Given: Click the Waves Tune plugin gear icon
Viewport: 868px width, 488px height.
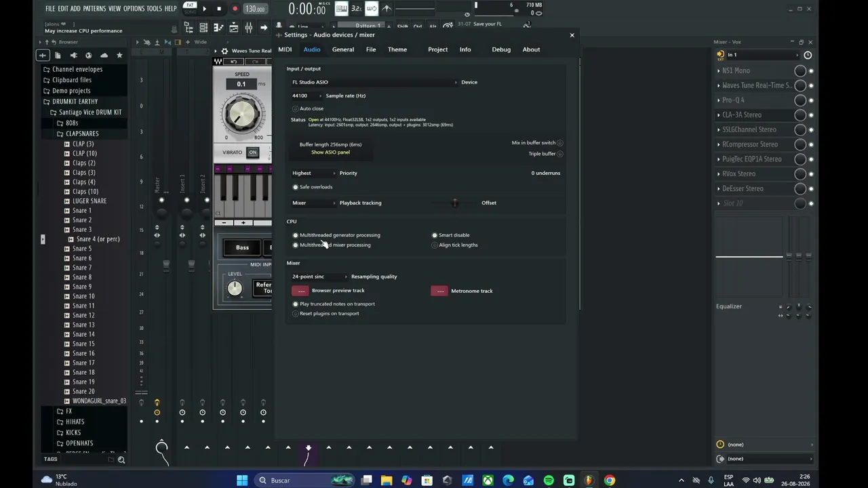Looking at the screenshot, I should [x=224, y=51].
